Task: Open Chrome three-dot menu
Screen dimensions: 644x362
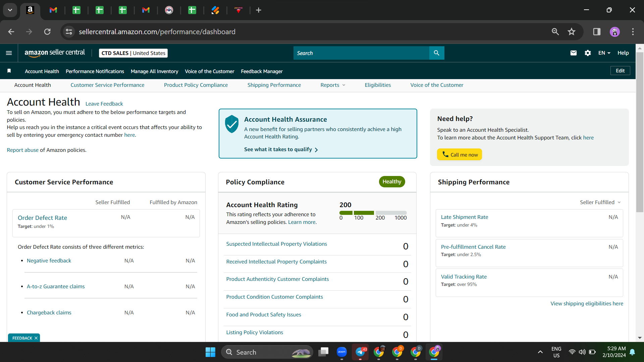Action: tap(633, 32)
